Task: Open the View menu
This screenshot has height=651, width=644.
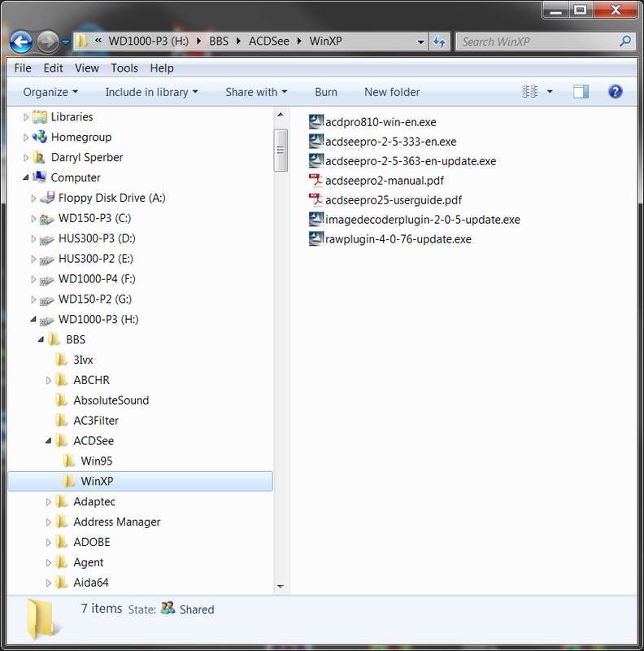Action: tap(87, 68)
